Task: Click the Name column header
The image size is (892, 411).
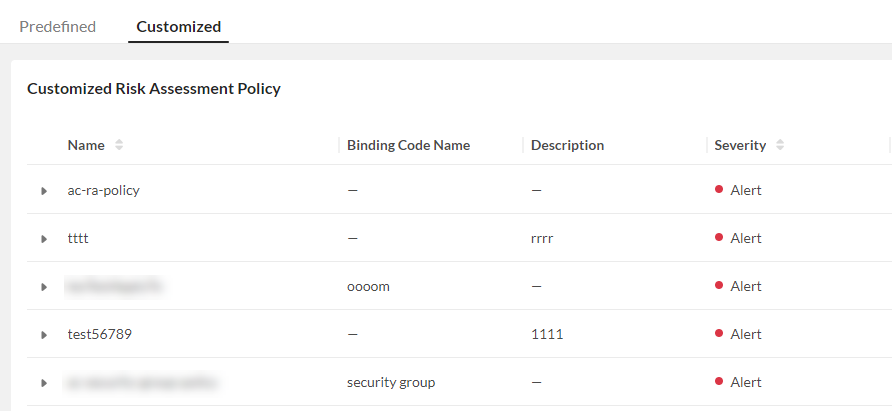Action: [x=86, y=145]
